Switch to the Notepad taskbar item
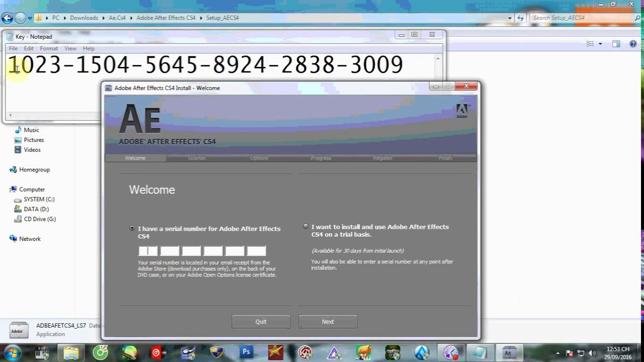Screen dimensions: 644x362 pyautogui.click(x=479, y=353)
